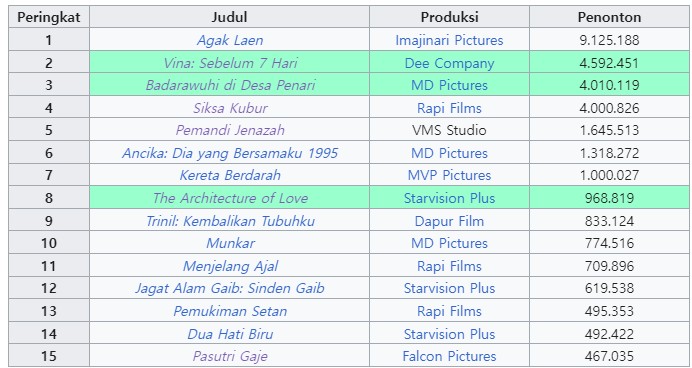The image size is (692, 368).
Task: Open the Ancika: Dia yang Bersamaku 1995 link
Action: tap(230, 153)
